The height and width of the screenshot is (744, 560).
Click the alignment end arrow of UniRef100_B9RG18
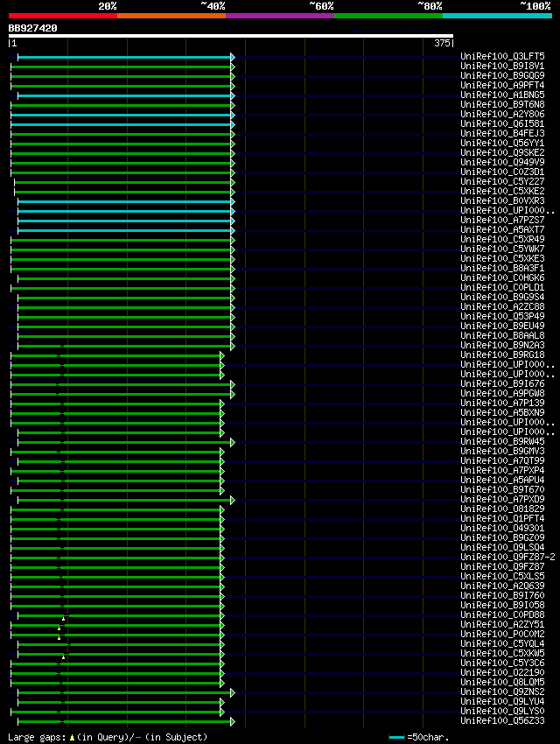(222, 356)
